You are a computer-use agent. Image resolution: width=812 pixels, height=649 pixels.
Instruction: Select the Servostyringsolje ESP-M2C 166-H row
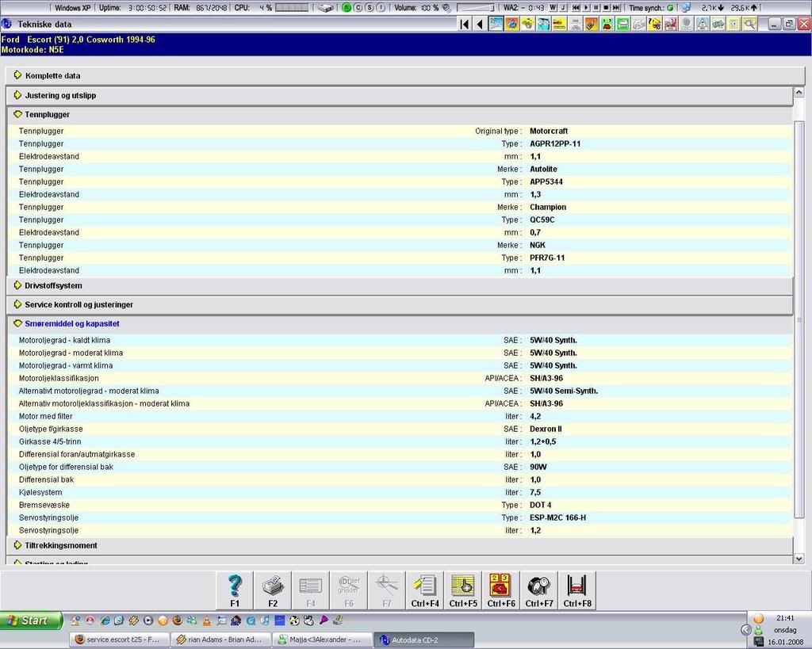400,517
